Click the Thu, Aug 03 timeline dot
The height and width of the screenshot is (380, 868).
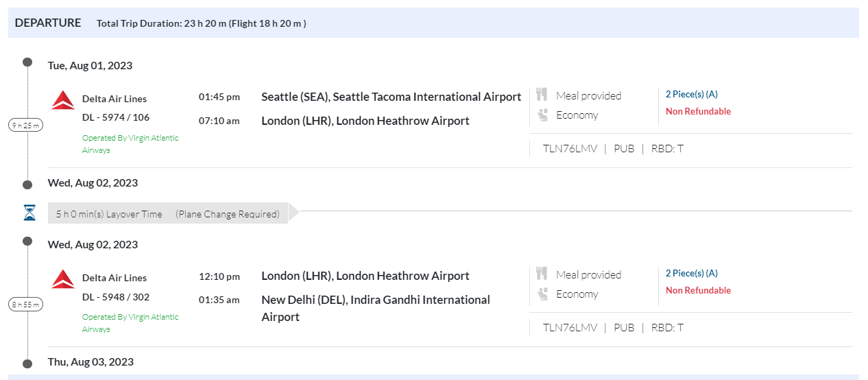[27, 364]
